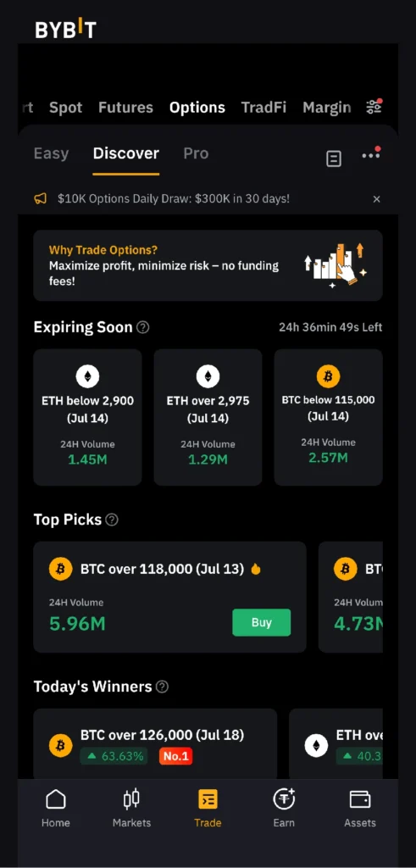Click Today's Winners info icon
416x868 pixels.
click(162, 687)
